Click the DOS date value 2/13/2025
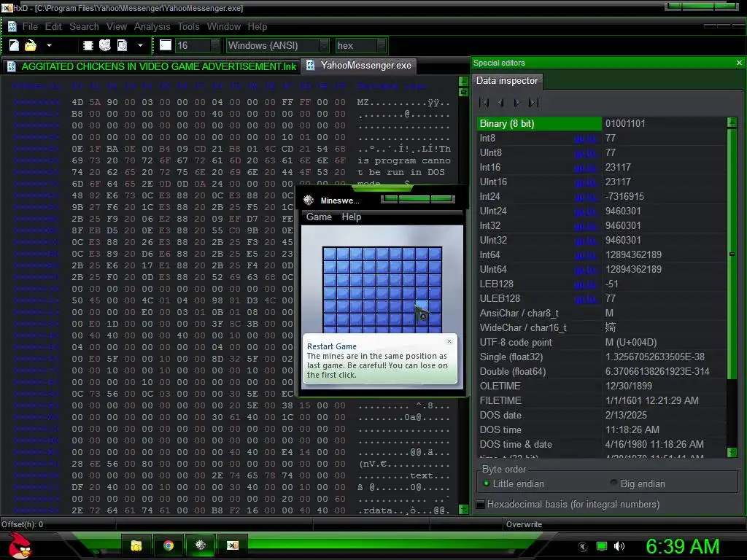 [626, 415]
